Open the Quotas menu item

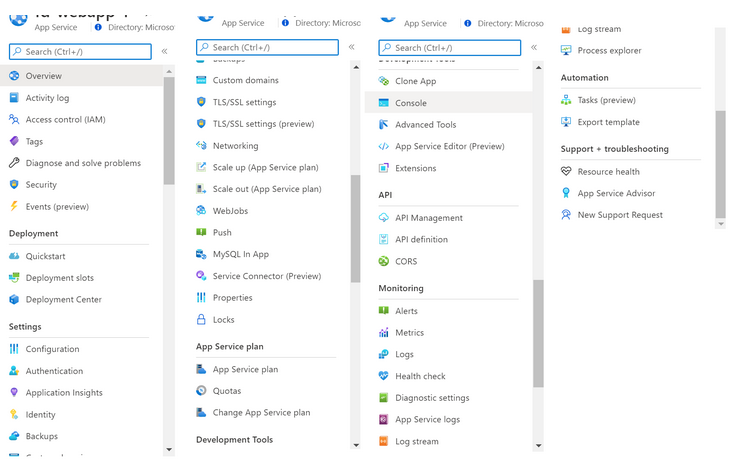227,391
